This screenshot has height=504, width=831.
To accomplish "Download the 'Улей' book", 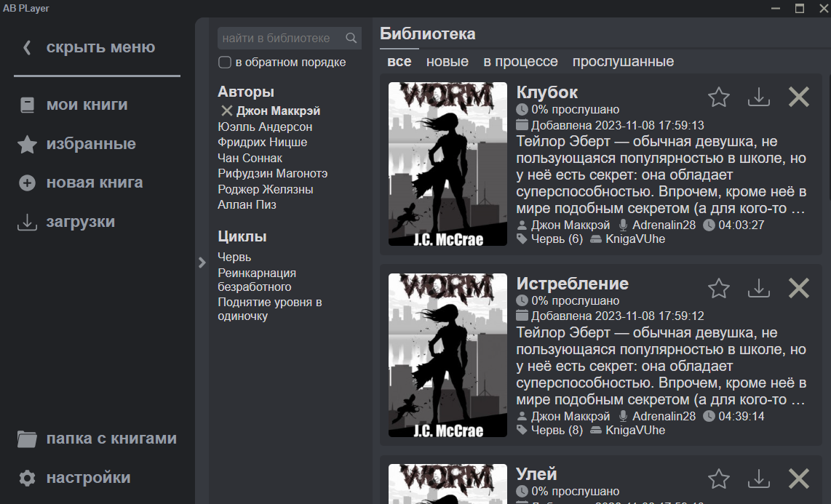I will (x=759, y=479).
